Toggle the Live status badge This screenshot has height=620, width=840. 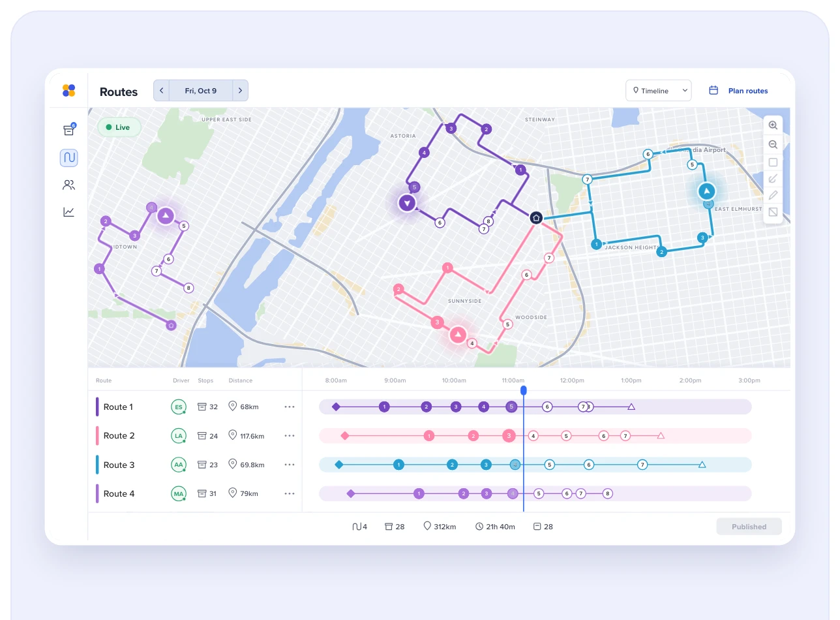click(x=119, y=127)
